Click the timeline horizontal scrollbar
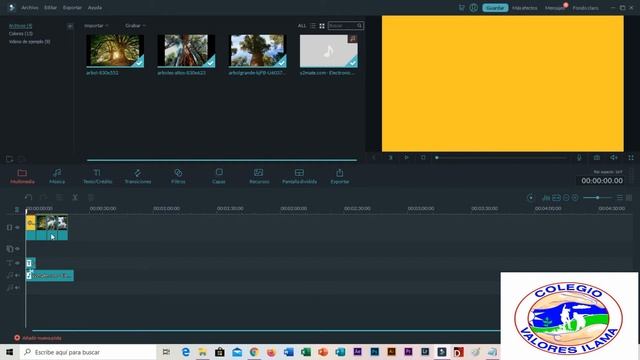640x360 pixels. 265,330
